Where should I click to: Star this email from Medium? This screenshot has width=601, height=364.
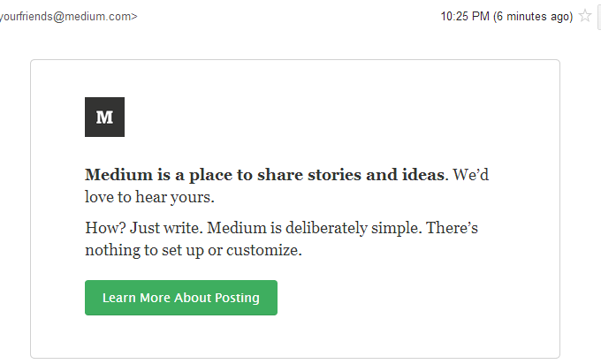(584, 16)
